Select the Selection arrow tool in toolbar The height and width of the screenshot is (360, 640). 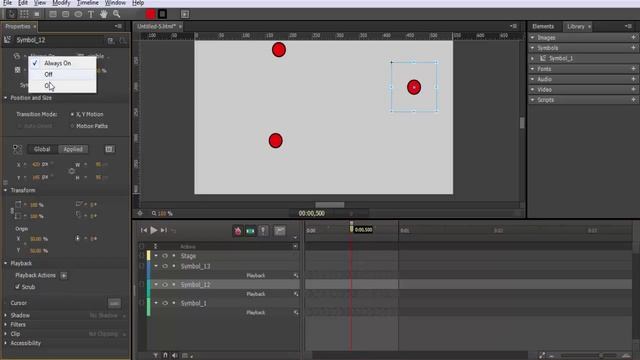[x=11, y=14]
